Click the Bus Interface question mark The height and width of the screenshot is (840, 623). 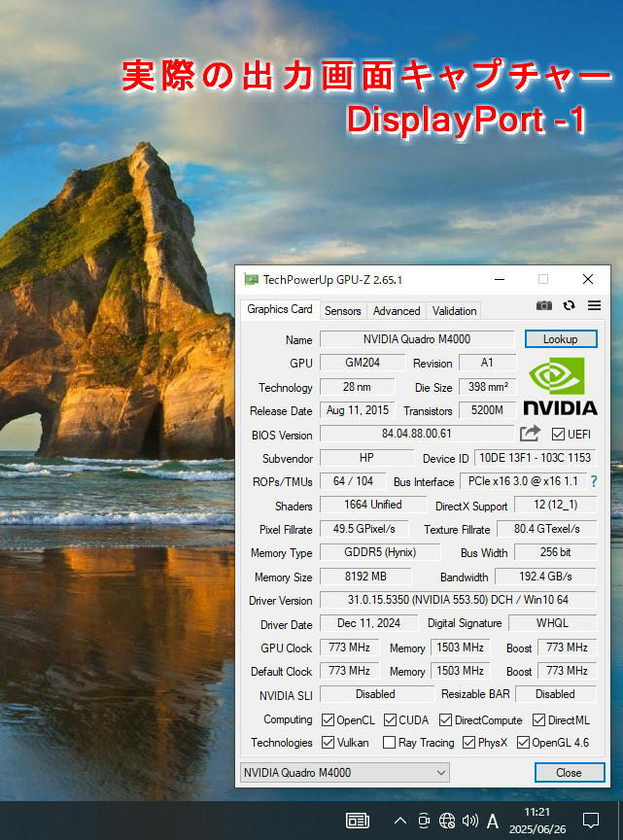point(594,481)
